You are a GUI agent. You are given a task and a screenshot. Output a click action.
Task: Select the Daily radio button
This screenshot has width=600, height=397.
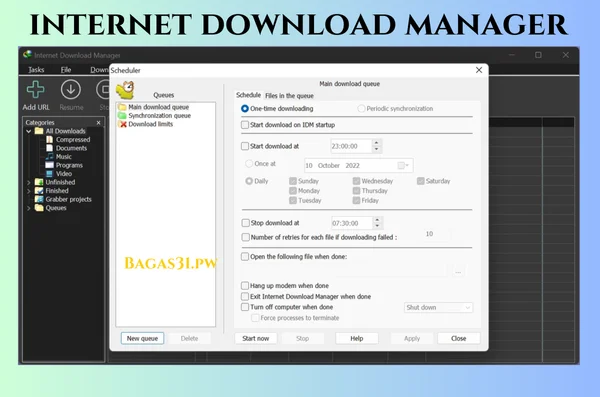point(249,181)
